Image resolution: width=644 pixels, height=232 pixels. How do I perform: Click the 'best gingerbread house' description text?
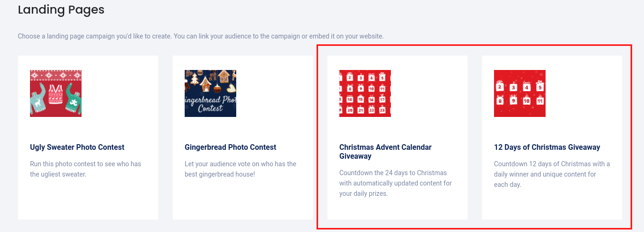(x=240, y=169)
